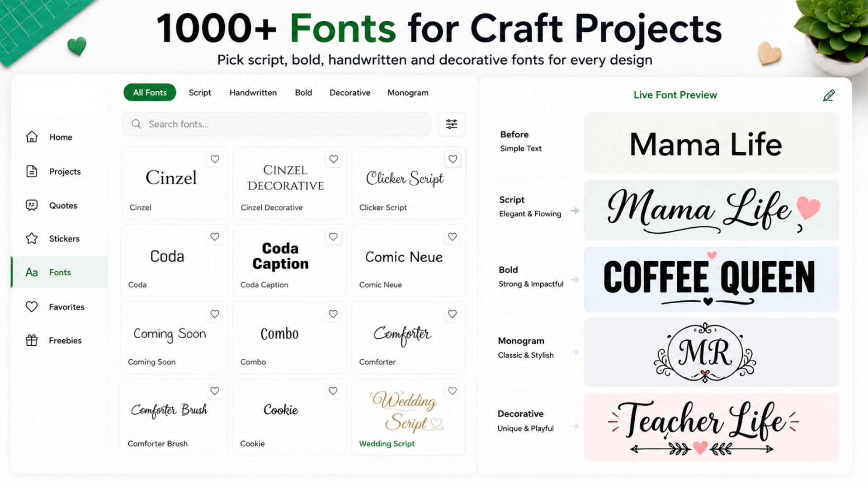Click the Script Elegant & Flowing label

click(530, 206)
